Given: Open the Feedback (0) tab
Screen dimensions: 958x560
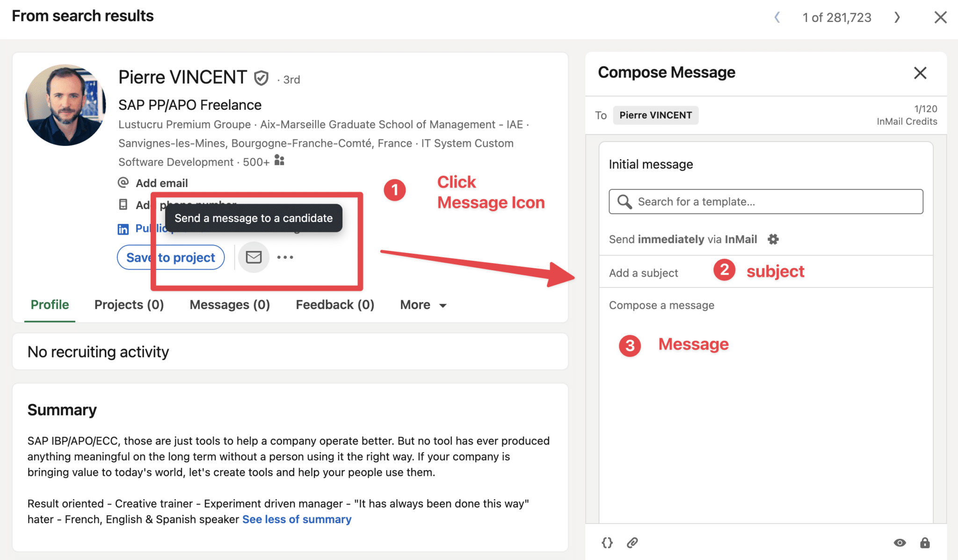Looking at the screenshot, I should pos(334,304).
